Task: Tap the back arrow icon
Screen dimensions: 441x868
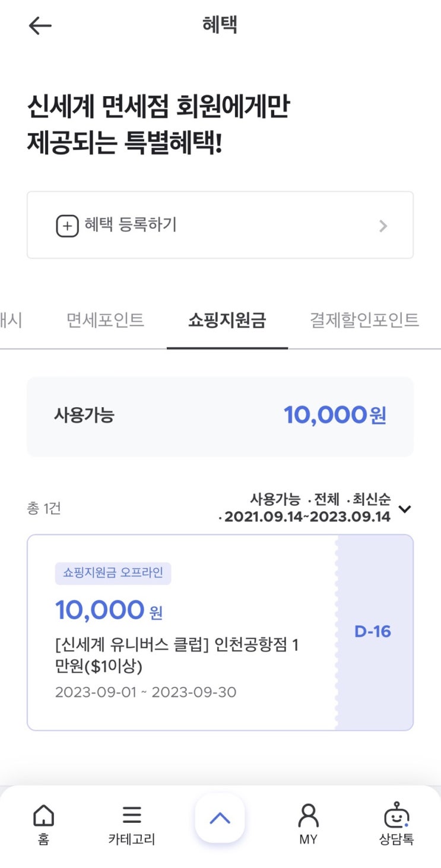Action: (x=40, y=26)
